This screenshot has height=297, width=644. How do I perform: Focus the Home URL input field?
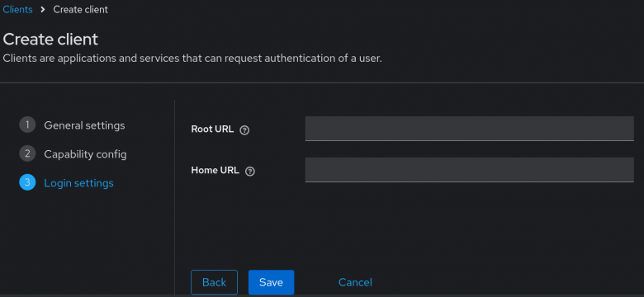click(470, 169)
